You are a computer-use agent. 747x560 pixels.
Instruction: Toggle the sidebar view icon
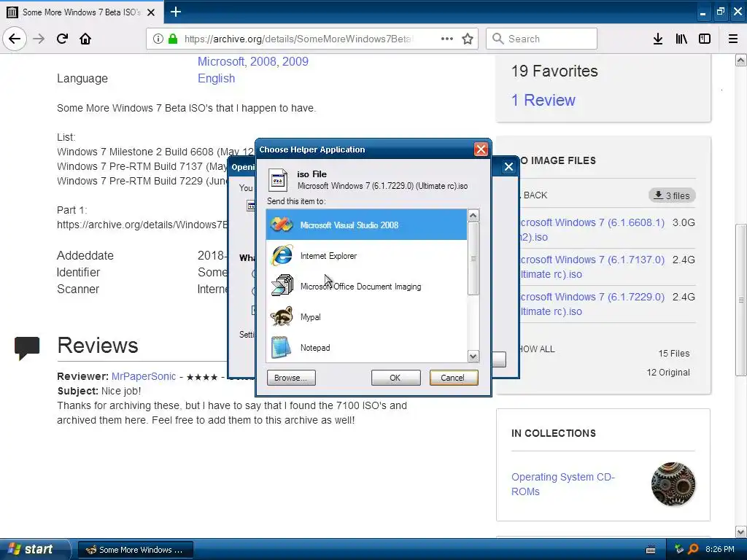(705, 39)
